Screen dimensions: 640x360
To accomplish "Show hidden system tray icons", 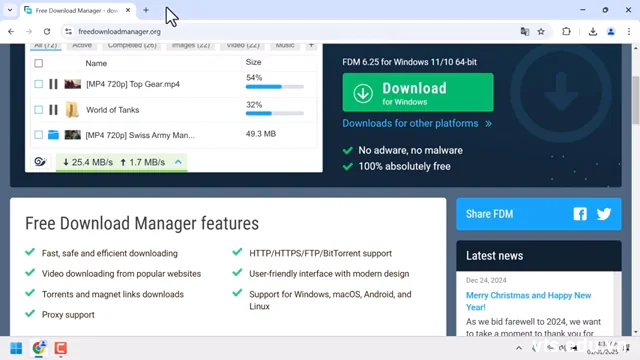I will [519, 348].
